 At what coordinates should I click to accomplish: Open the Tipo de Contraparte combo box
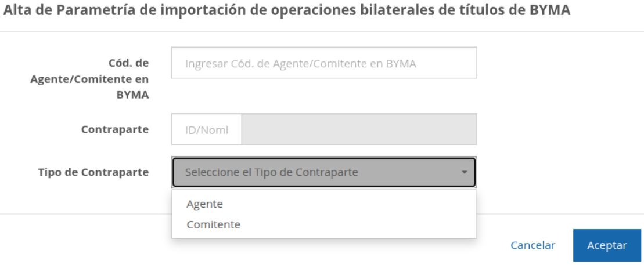(x=323, y=172)
